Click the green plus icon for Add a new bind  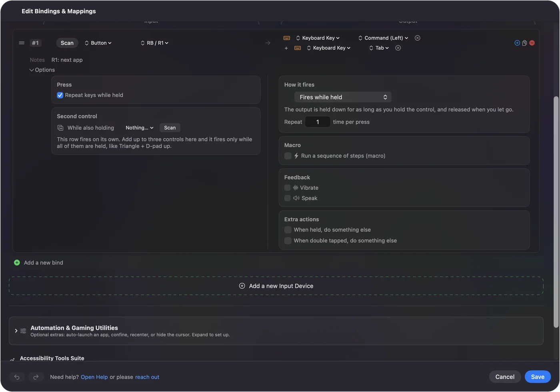17,263
